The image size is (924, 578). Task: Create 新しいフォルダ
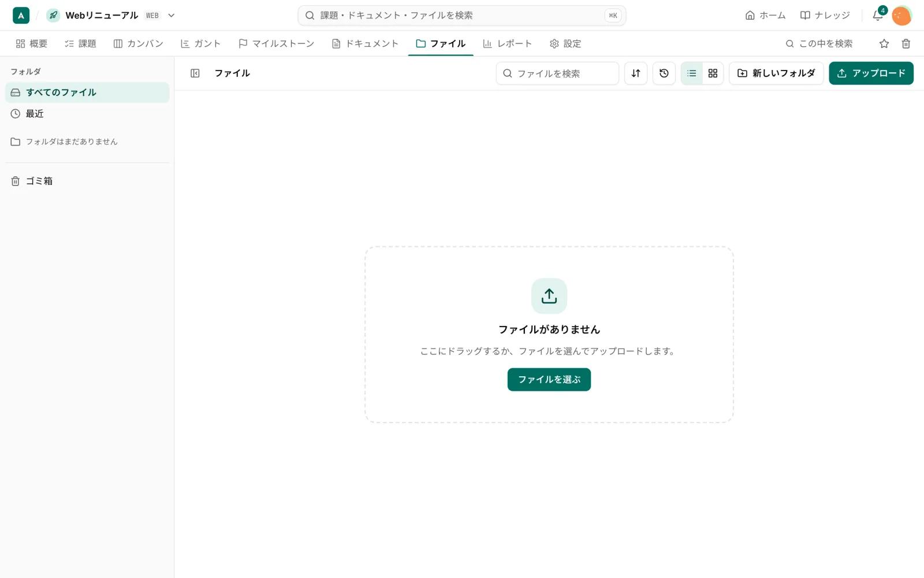pos(776,73)
